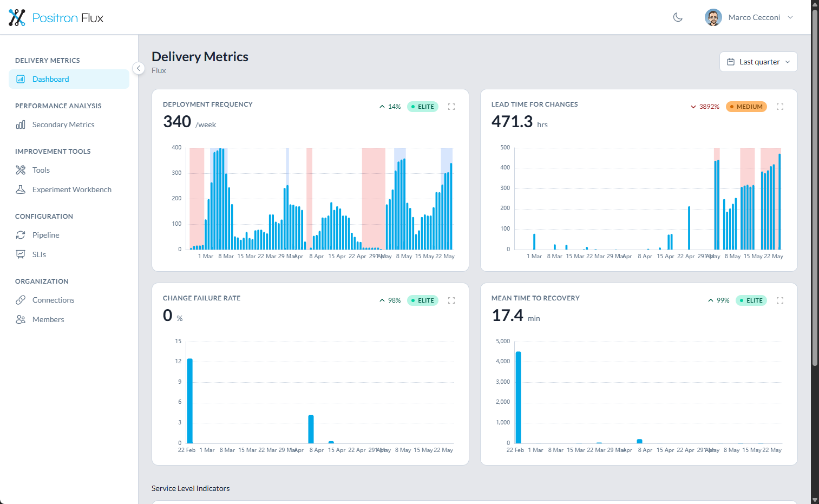Screen dimensions: 819x504
Task: Click the tall 22 Feb bar in Change Failure Rate
Action: click(189, 401)
